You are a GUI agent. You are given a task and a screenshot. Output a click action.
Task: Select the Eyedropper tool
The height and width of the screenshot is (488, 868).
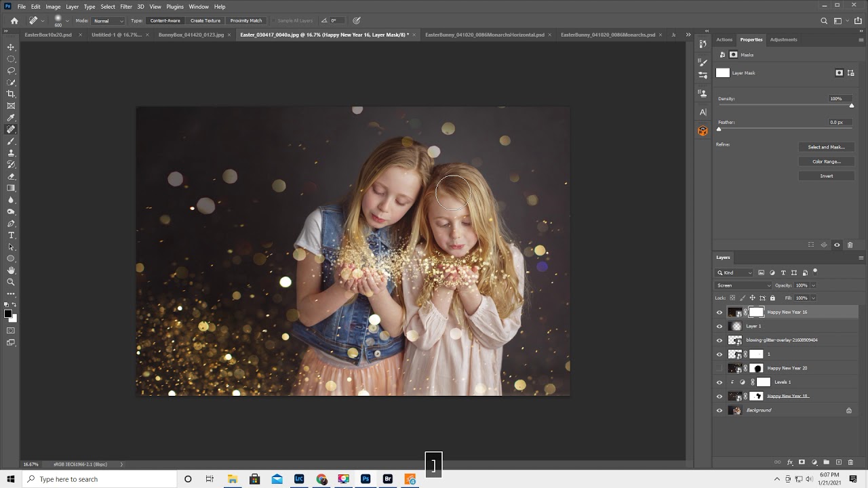pyautogui.click(x=11, y=117)
